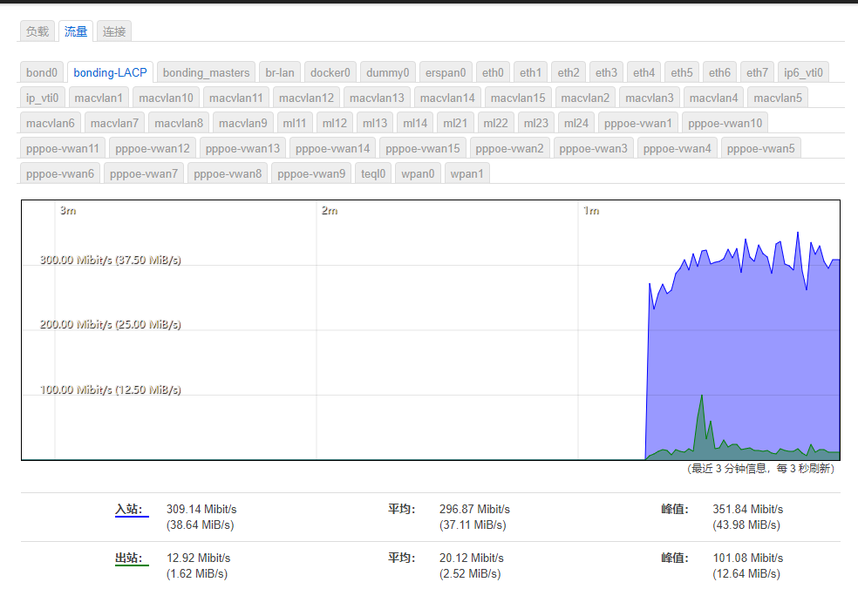Select the macvlan10 tab
Screen dimensions: 858x616
(x=167, y=98)
